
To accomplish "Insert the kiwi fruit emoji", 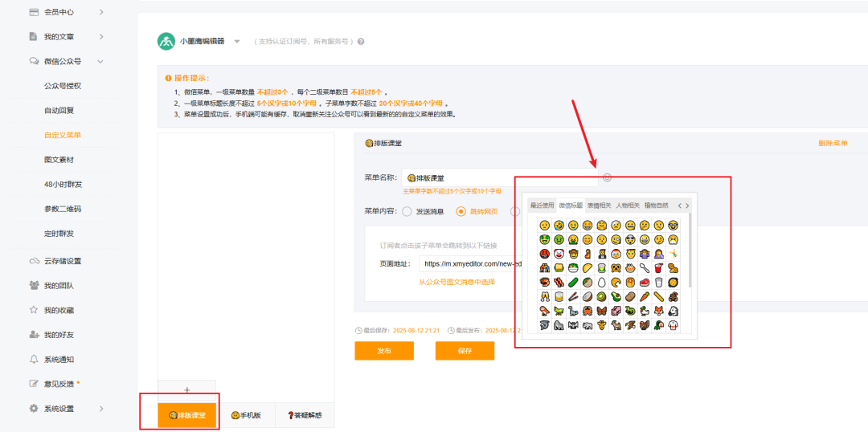I will (600, 297).
